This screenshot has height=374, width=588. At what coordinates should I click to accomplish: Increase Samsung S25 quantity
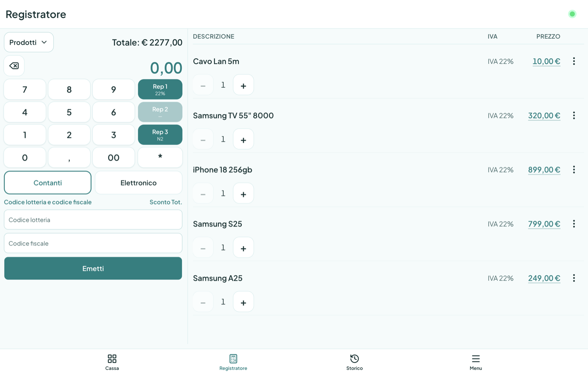pos(243,248)
